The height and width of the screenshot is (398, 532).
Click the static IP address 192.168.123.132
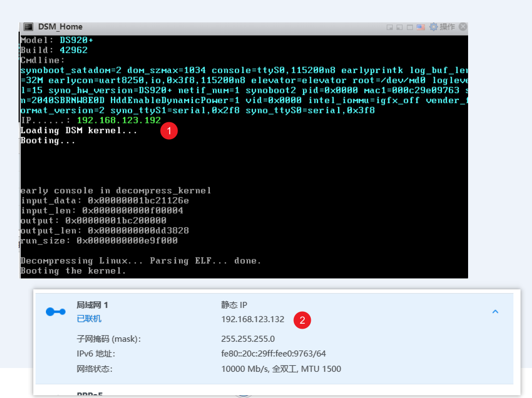[252, 319]
